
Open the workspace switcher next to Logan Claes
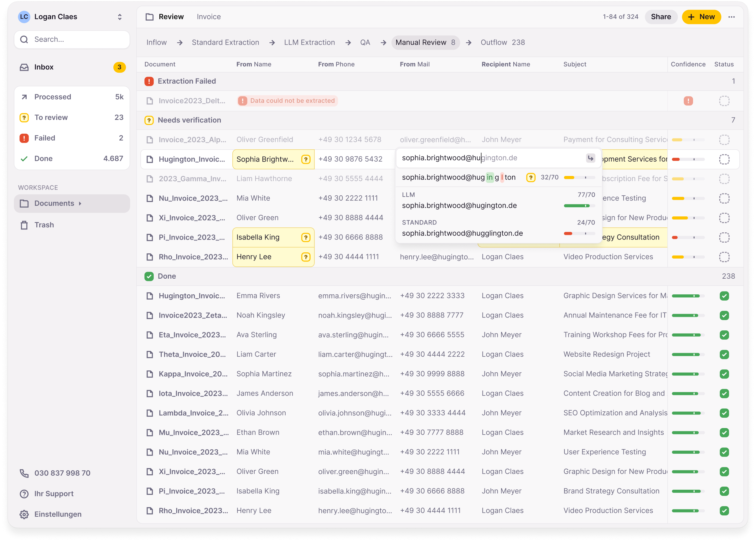pos(119,17)
